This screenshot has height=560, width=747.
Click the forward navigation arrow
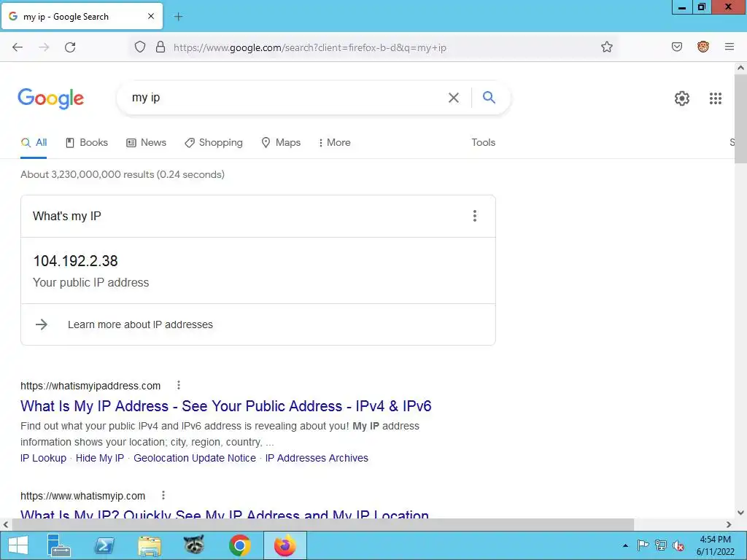44,47
